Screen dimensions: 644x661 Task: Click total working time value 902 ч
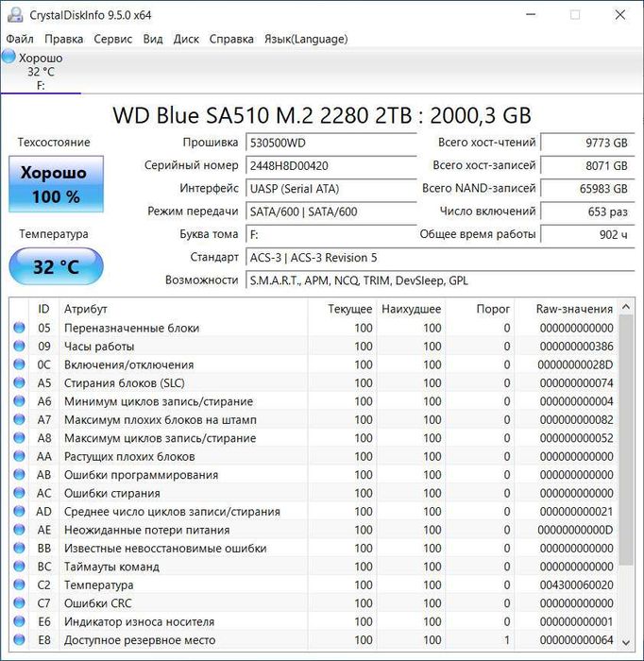587,234
